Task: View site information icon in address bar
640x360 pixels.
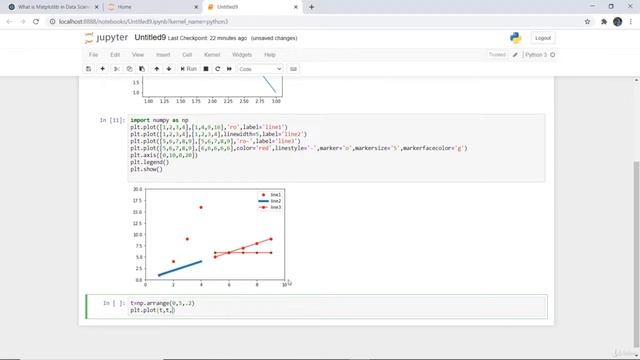Action: [52, 22]
